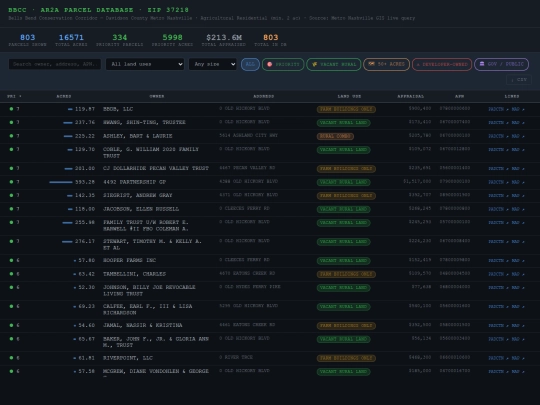The height and width of the screenshot is (405, 540).
Task: Toggle the GOV / PUBLIC filter chip
Action: (x=501, y=64)
